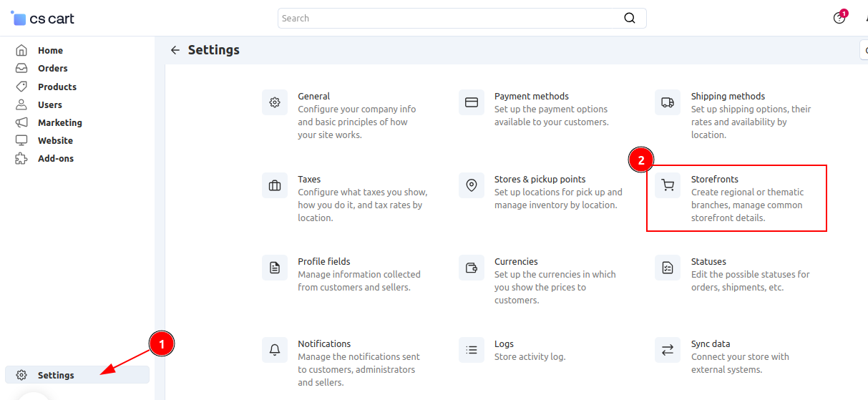The image size is (868, 400).
Task: Go back using the Settings arrow
Action: pos(175,50)
